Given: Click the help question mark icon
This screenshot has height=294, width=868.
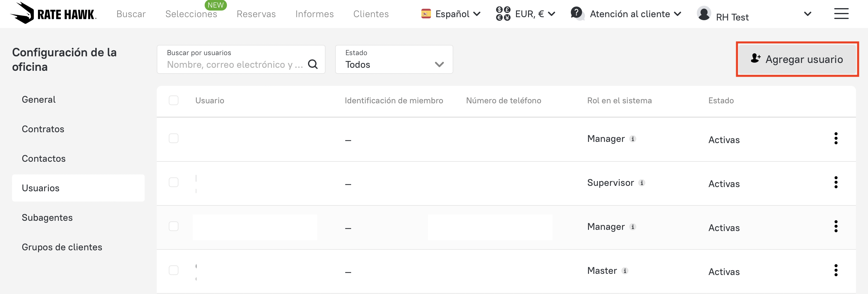Looking at the screenshot, I should coord(577,13).
